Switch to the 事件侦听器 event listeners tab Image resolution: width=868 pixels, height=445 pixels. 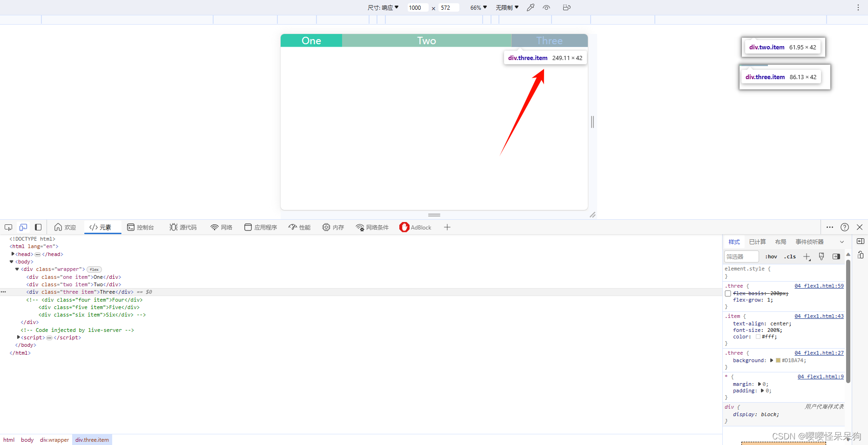tap(810, 242)
